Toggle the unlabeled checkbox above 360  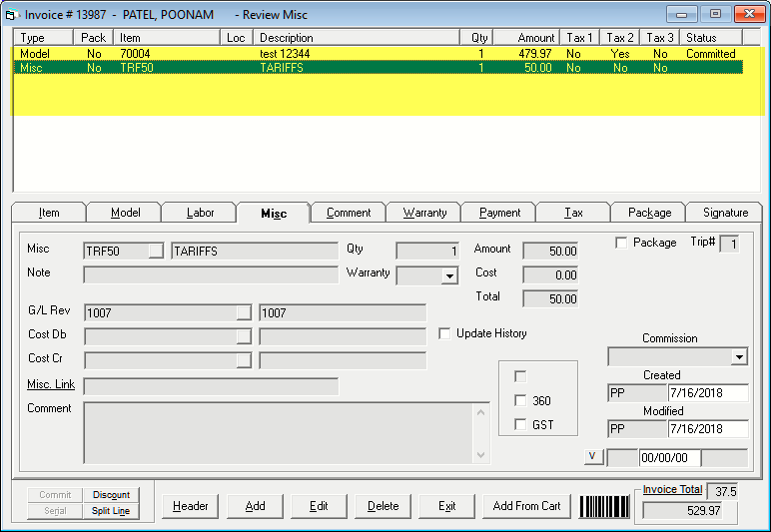tap(520, 376)
